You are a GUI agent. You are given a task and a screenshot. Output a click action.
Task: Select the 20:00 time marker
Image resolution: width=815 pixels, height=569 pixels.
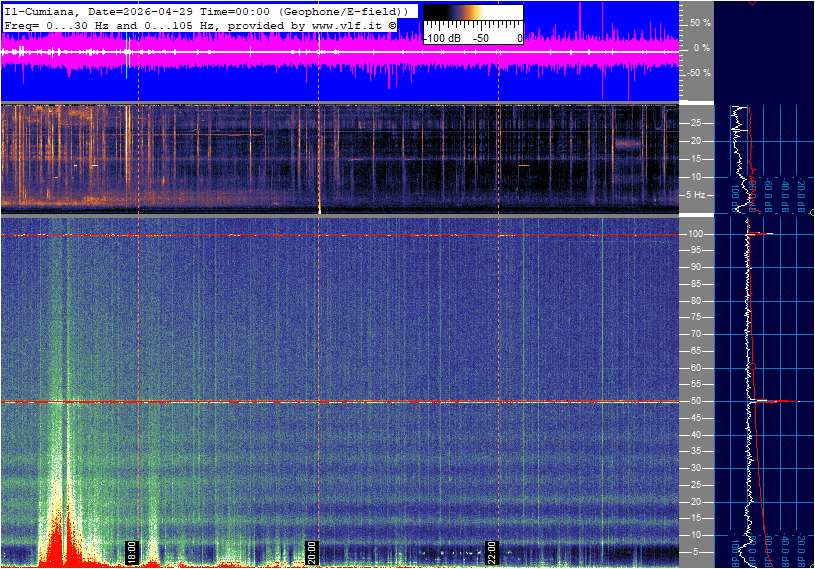[311, 552]
